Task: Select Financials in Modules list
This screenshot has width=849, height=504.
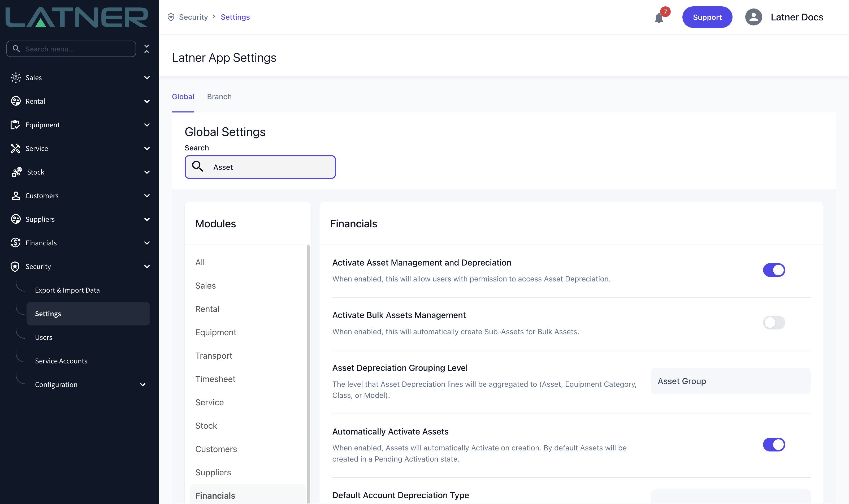Action: (248, 495)
